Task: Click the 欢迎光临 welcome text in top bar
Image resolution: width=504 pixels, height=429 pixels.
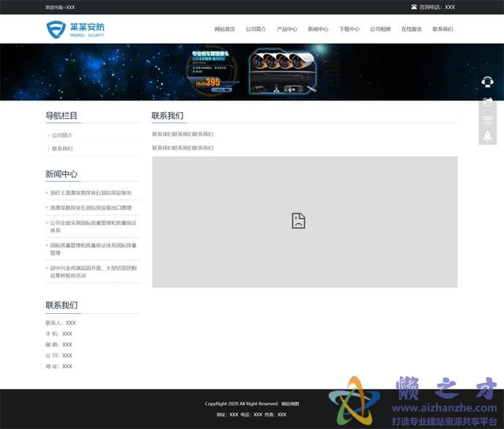Action: pos(60,7)
